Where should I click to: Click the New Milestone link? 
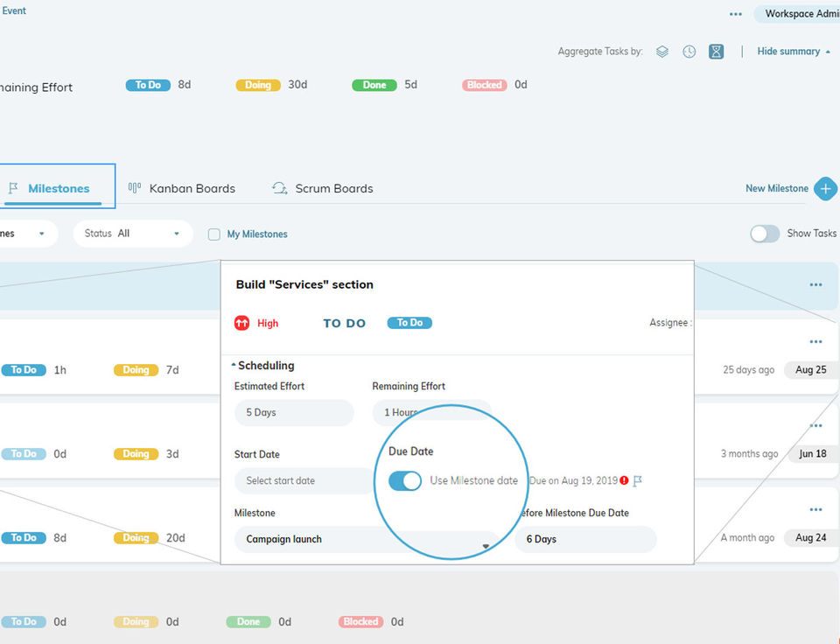pyautogui.click(x=777, y=189)
